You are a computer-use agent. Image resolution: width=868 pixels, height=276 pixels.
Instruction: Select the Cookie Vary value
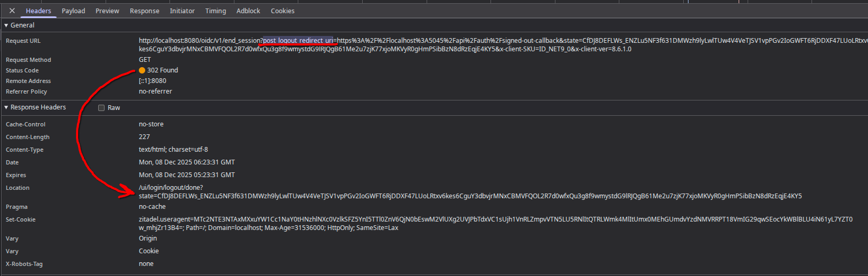(149, 251)
